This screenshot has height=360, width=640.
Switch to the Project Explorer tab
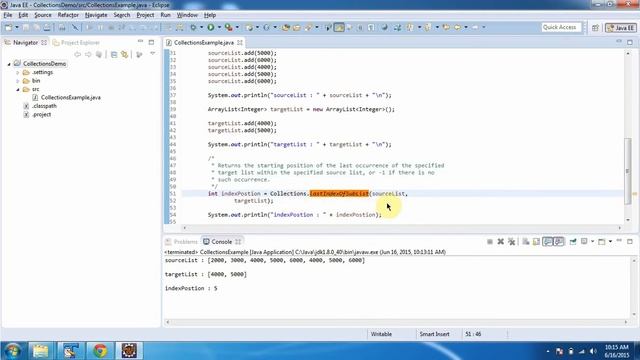point(76,42)
